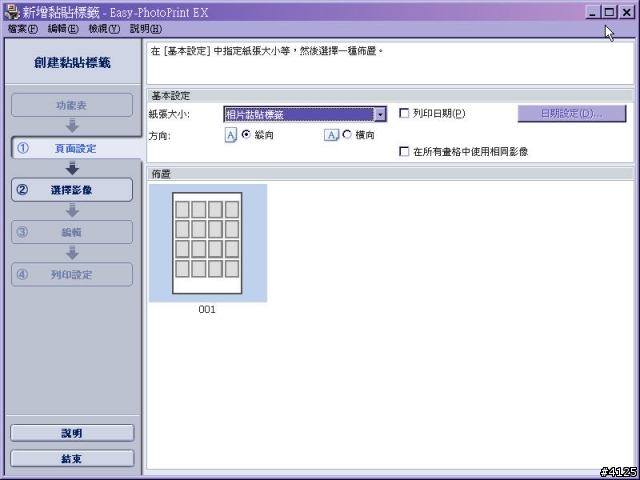Screen dimensions: 640x480
Task: Click the step 4 列印設定 button
Action: [x=72, y=274]
